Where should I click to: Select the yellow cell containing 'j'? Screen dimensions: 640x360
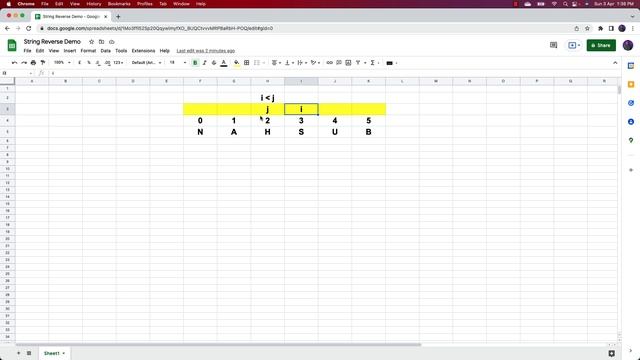267,109
